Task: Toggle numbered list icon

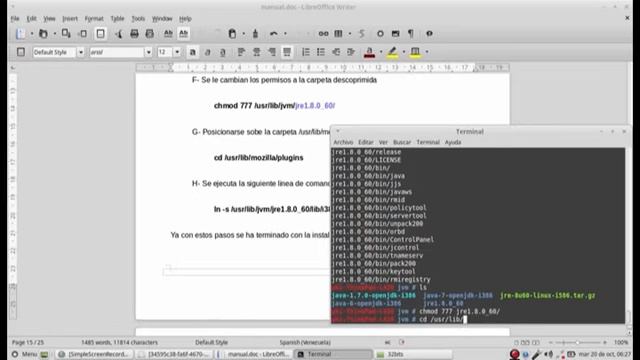Action: click(305, 52)
